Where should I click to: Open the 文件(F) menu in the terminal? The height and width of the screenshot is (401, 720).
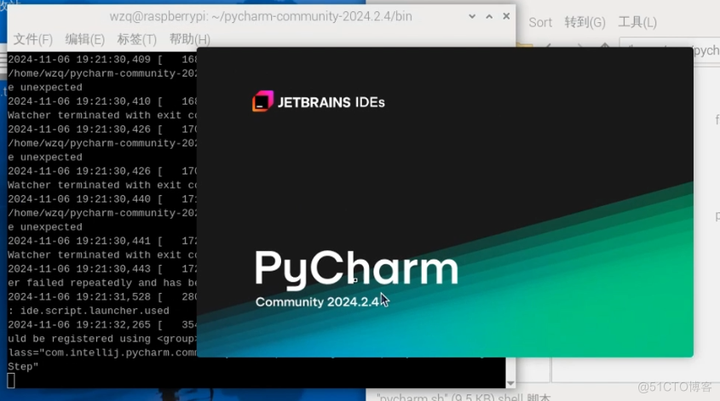[x=33, y=40]
